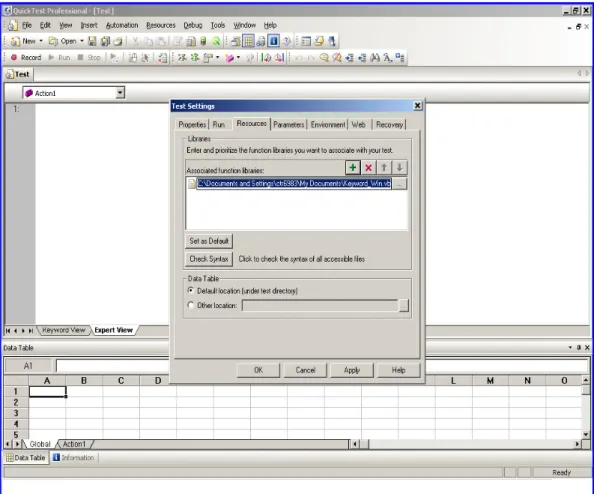This screenshot has height=494, width=594.
Task: Click the Run toolbar button
Action: coord(59,57)
